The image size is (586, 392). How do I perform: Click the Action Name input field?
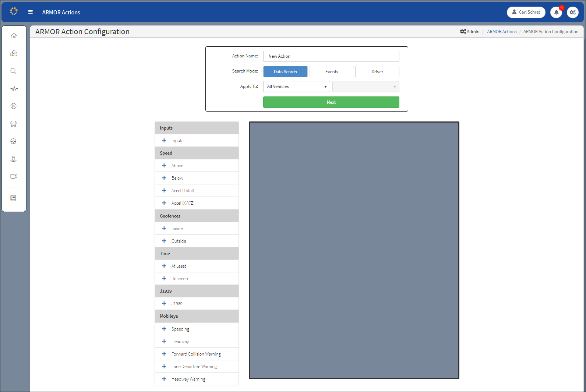331,56
